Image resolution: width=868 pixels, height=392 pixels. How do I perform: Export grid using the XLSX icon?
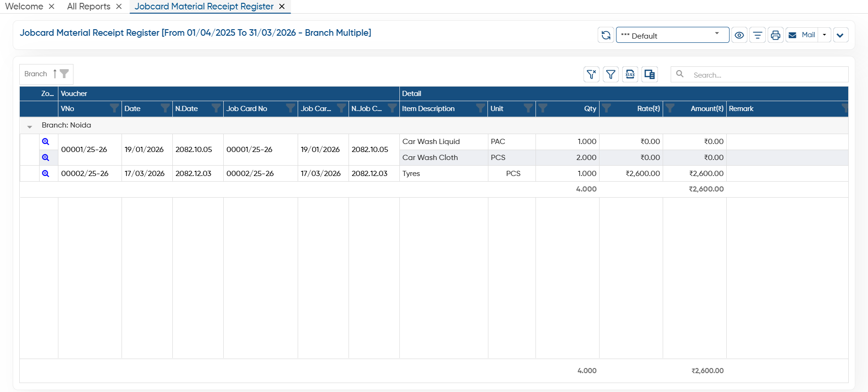(x=630, y=74)
